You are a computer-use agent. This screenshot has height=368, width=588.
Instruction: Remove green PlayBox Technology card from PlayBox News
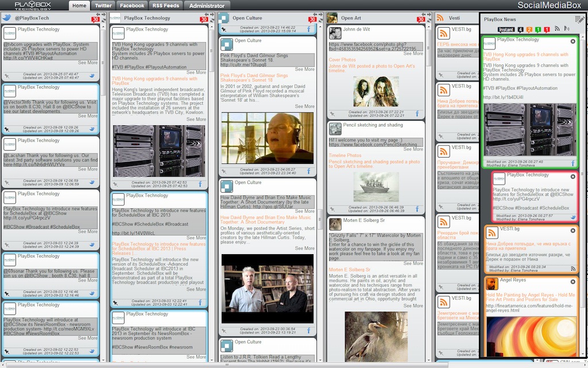coord(572,41)
